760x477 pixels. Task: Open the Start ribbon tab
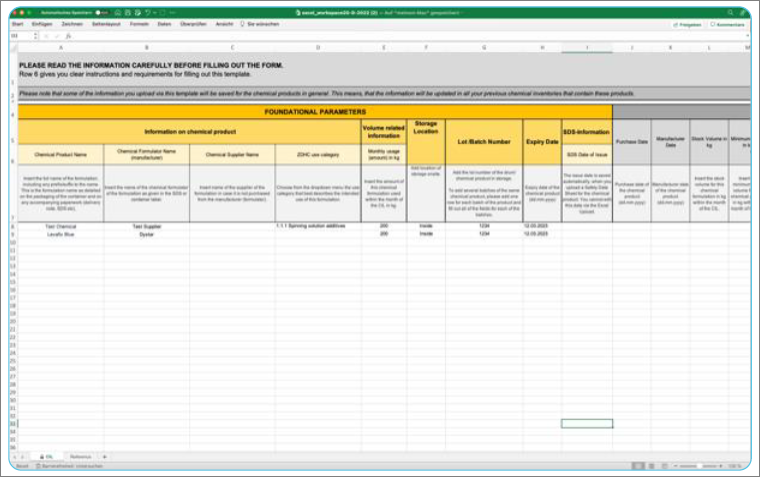point(18,24)
